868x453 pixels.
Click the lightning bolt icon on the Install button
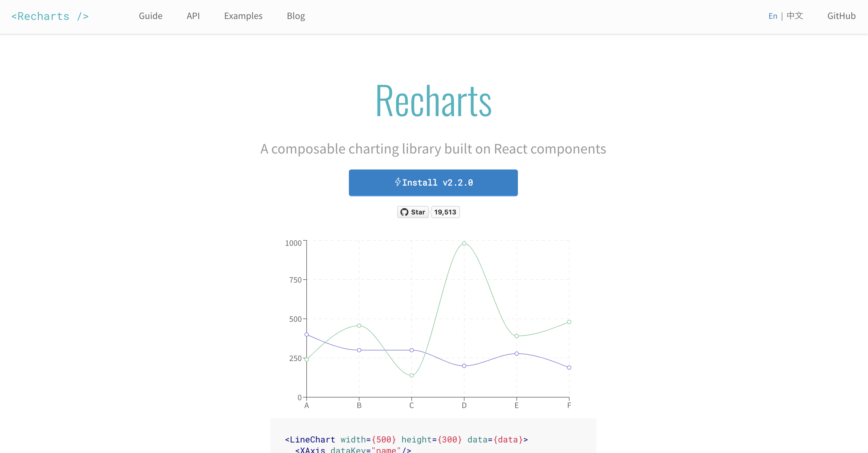click(397, 182)
